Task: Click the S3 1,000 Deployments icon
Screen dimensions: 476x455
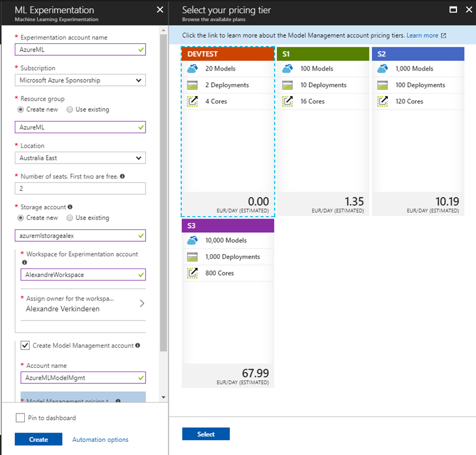Action: click(x=192, y=257)
